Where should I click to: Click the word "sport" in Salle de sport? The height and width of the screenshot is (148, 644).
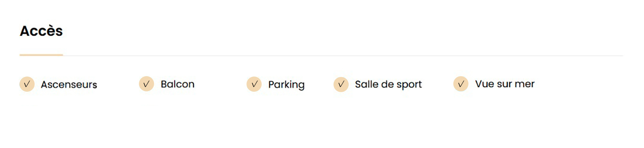[x=410, y=85]
